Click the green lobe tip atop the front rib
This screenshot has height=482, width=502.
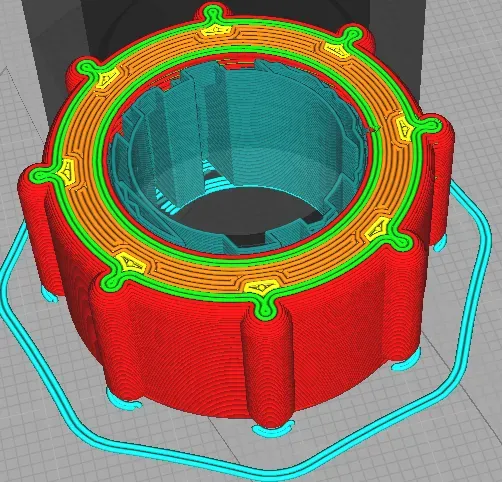pos(265,308)
